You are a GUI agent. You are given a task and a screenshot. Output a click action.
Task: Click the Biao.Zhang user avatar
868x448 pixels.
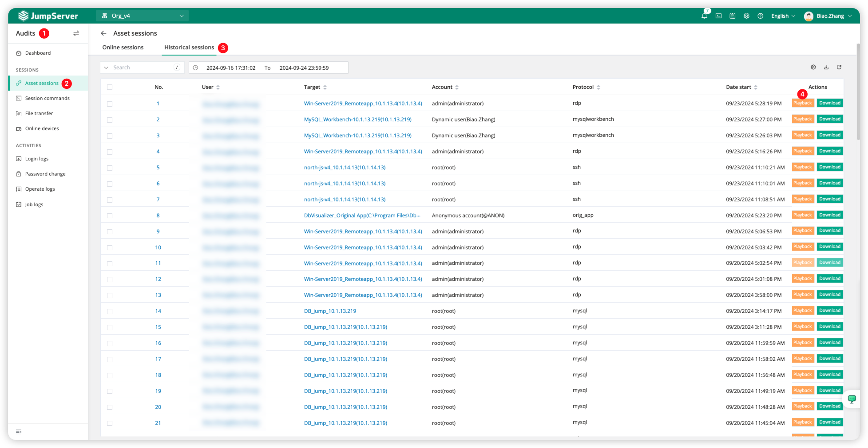click(809, 16)
